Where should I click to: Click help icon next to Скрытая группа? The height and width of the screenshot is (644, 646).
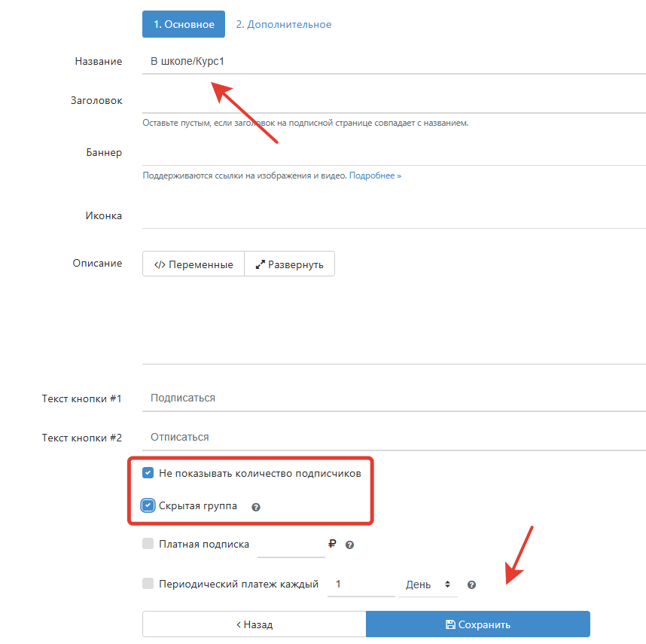(256, 507)
